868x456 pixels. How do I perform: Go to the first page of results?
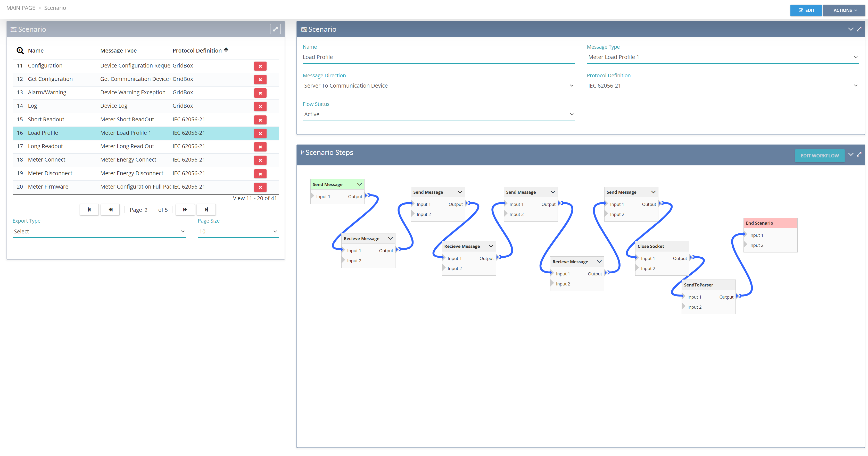(89, 209)
